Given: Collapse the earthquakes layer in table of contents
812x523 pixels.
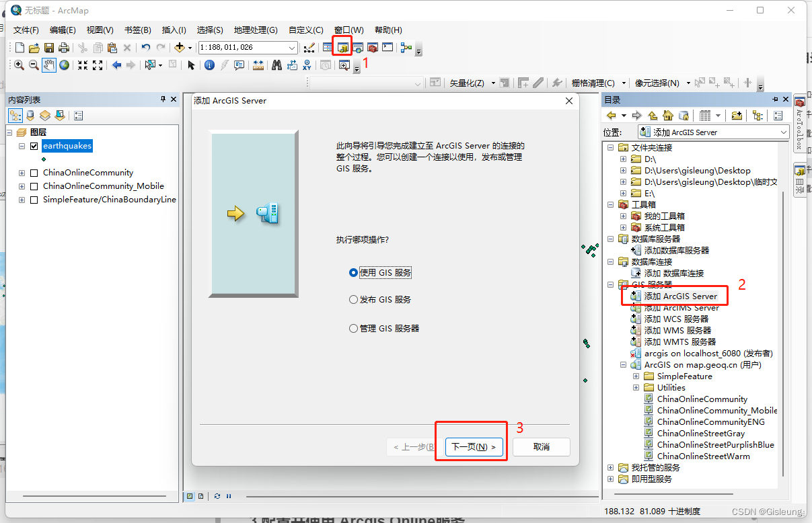Looking at the screenshot, I should coord(22,146).
